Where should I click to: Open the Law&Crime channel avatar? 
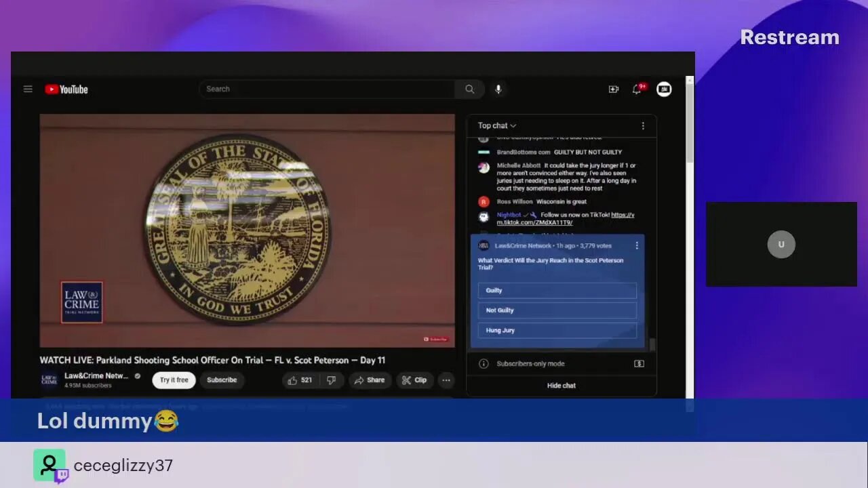[49, 380]
